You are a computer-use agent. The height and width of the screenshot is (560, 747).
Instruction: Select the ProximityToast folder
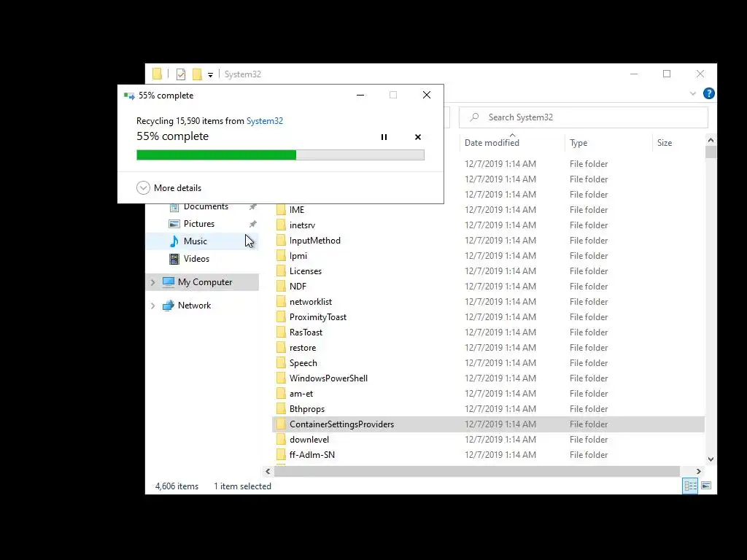[x=318, y=317]
